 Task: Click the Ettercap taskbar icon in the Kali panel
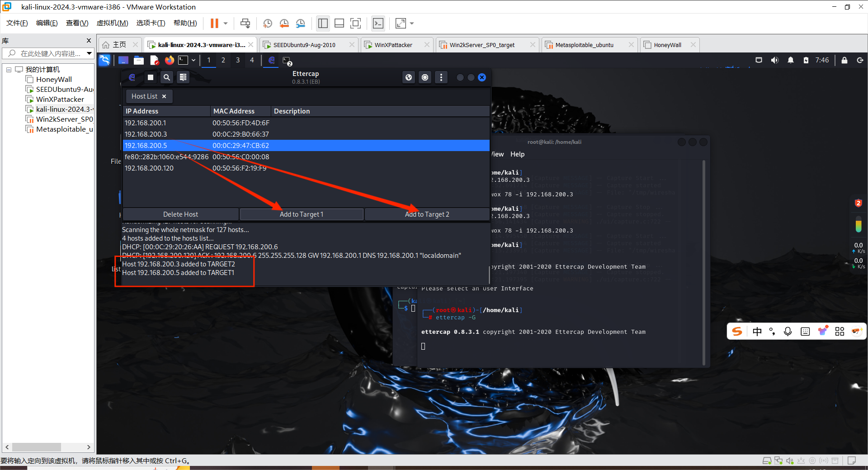(x=271, y=60)
